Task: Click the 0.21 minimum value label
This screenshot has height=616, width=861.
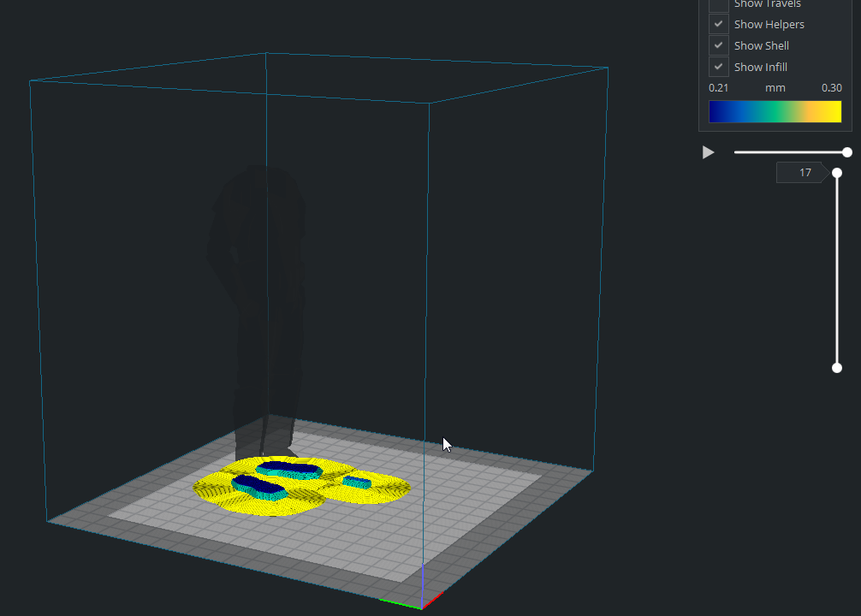Action: [719, 87]
